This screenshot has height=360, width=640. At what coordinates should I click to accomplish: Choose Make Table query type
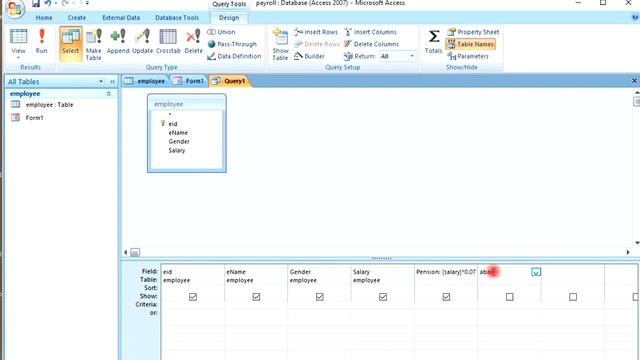pos(93,44)
